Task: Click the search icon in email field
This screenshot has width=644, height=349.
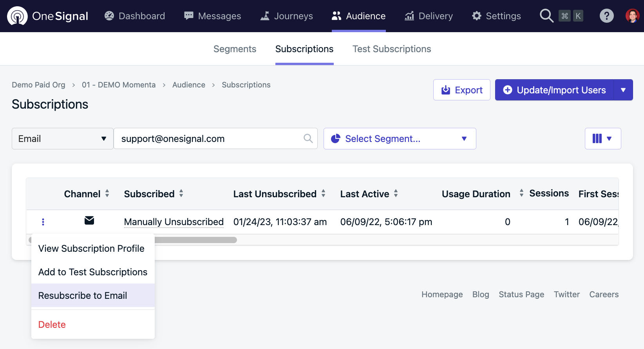Action: (308, 138)
